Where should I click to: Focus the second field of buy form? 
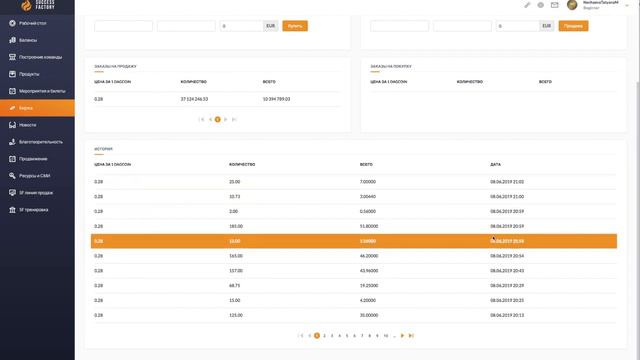click(186, 26)
